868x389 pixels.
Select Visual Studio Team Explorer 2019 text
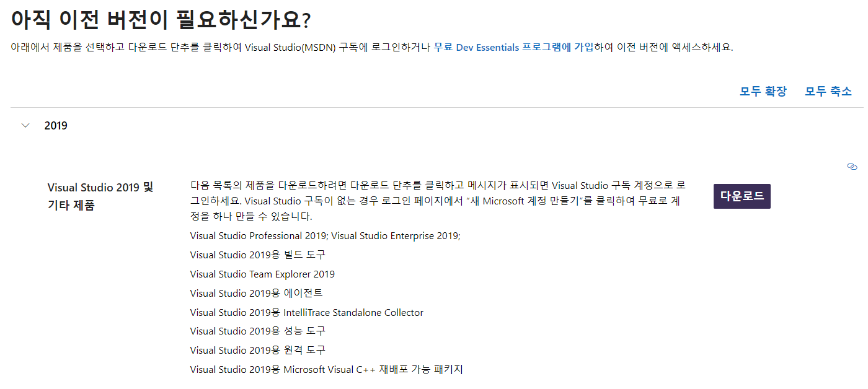coord(262,274)
